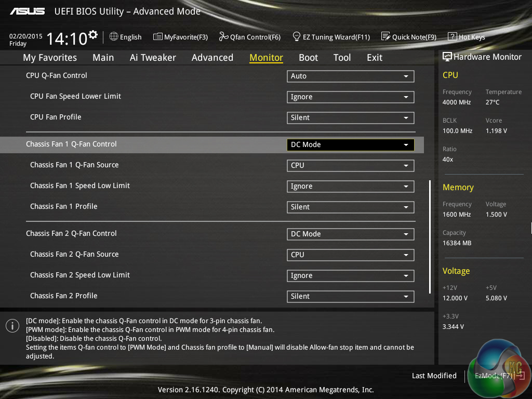532x399 pixels.
Task: Open the Boot tab
Action: coord(309,58)
